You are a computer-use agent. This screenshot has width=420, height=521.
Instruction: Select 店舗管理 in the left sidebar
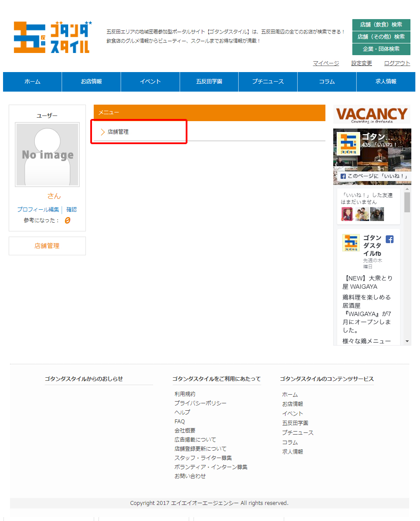(47, 246)
